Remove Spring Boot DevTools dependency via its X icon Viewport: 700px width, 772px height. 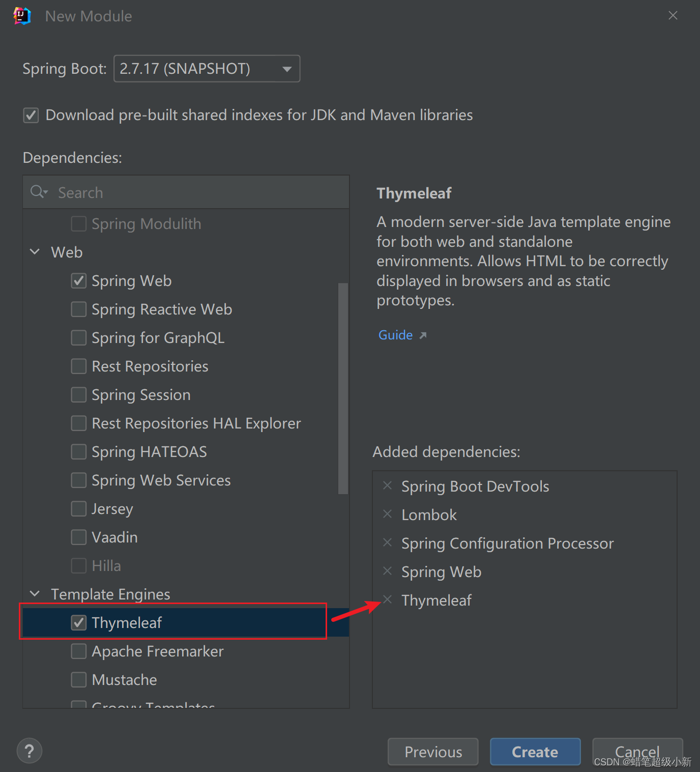coord(387,485)
